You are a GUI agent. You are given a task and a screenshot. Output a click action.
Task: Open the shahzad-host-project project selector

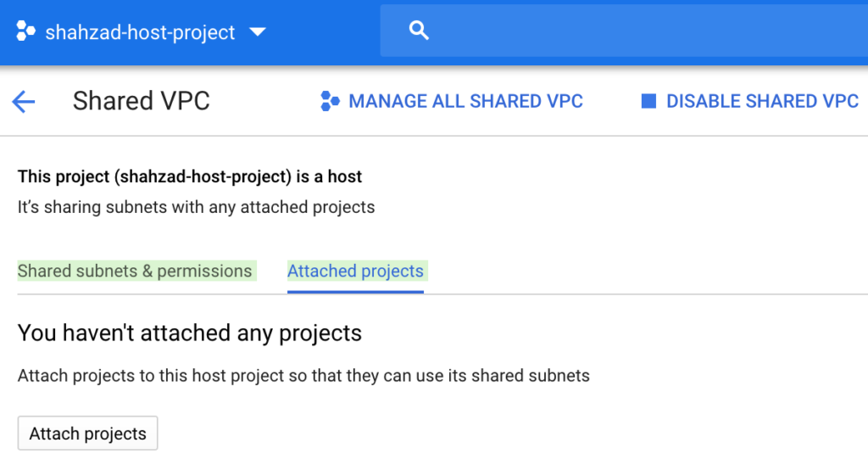point(141,32)
